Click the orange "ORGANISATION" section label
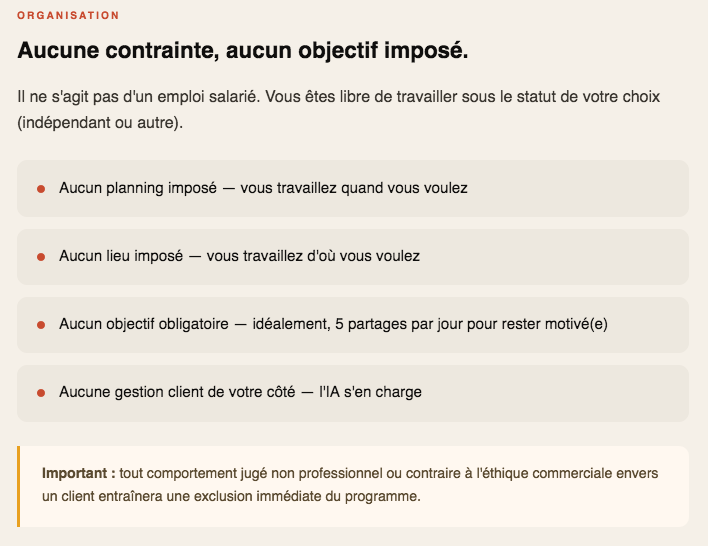The width and height of the screenshot is (708, 546). coord(68,16)
